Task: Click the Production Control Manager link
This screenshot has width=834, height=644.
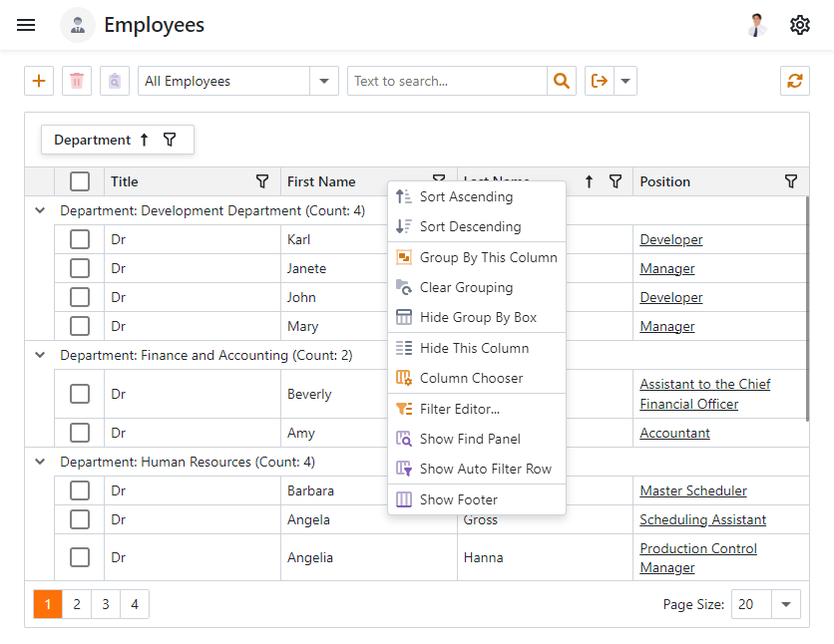Action: [698, 558]
